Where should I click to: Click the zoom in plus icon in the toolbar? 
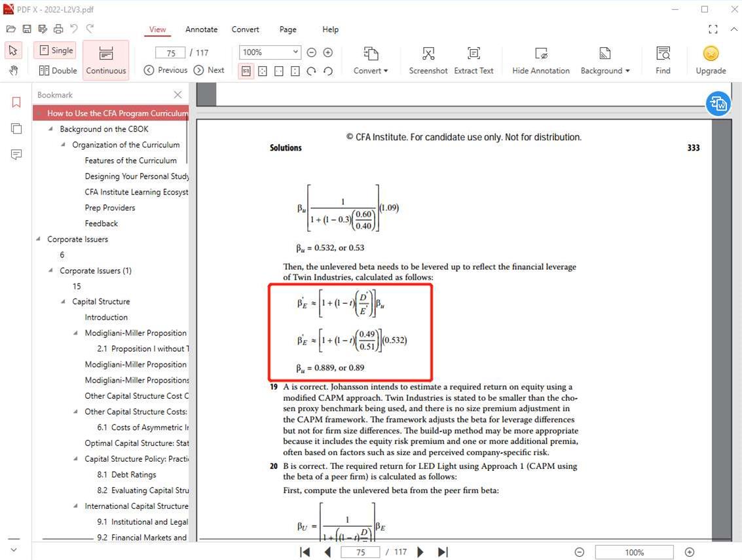coord(328,52)
